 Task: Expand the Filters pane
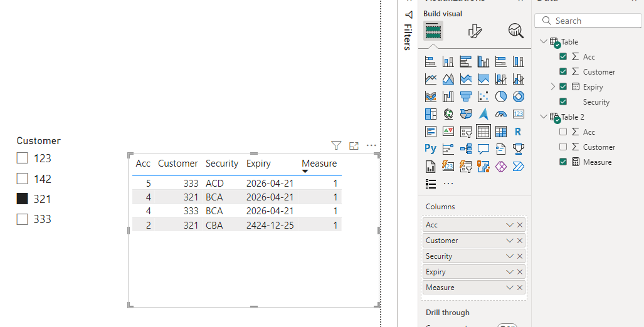[x=408, y=31]
